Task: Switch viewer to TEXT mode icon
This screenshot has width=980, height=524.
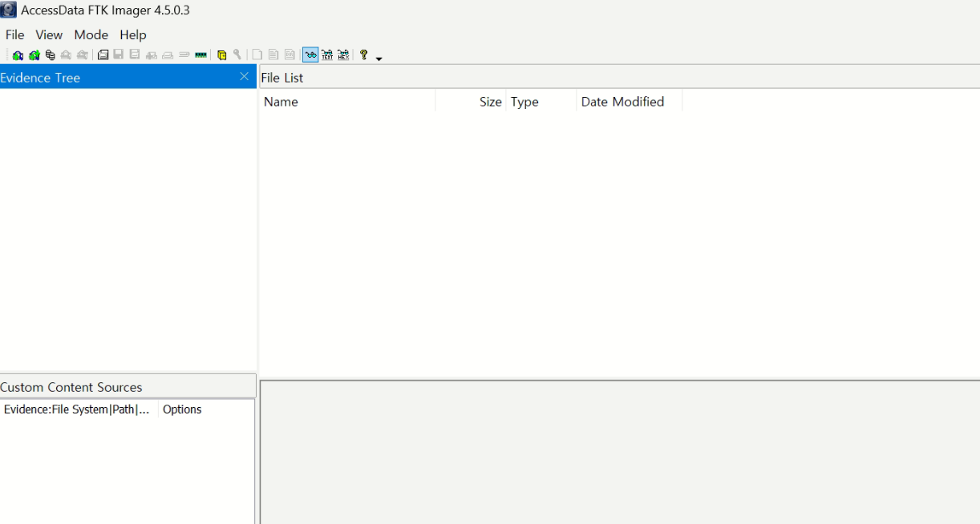Action: click(x=327, y=55)
